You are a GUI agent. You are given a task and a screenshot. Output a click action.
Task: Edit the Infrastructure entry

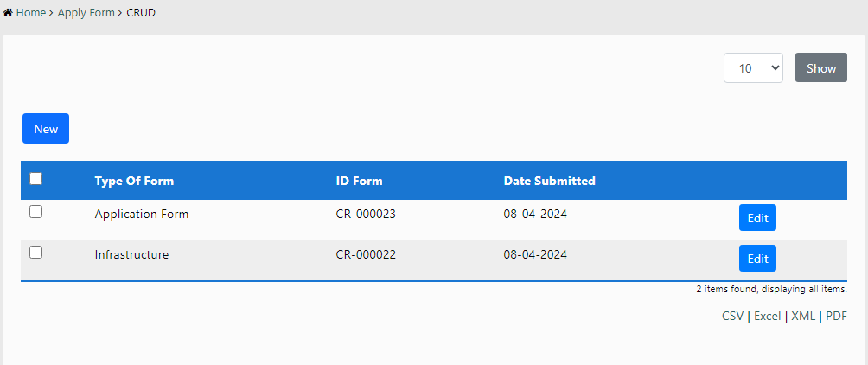(757, 258)
